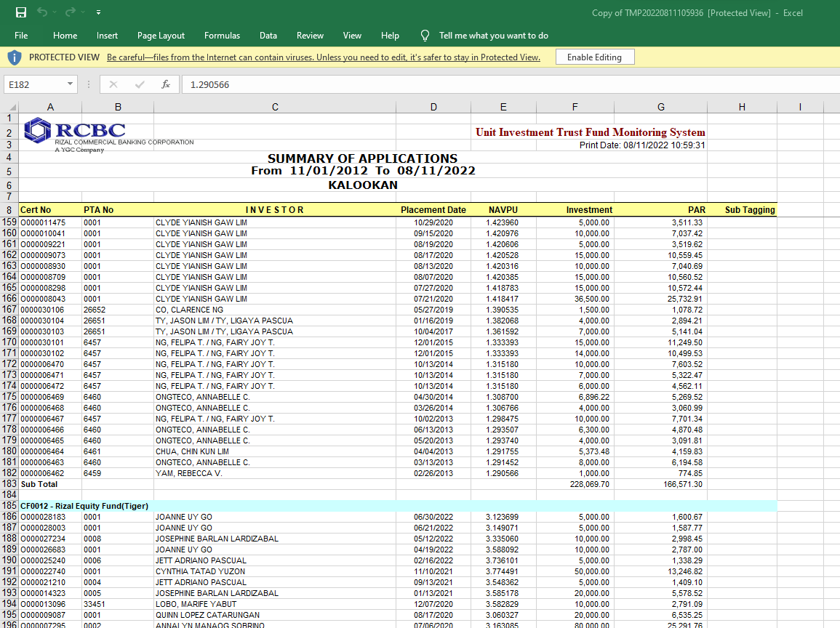Select column header D
840x628 pixels.
coord(433,107)
